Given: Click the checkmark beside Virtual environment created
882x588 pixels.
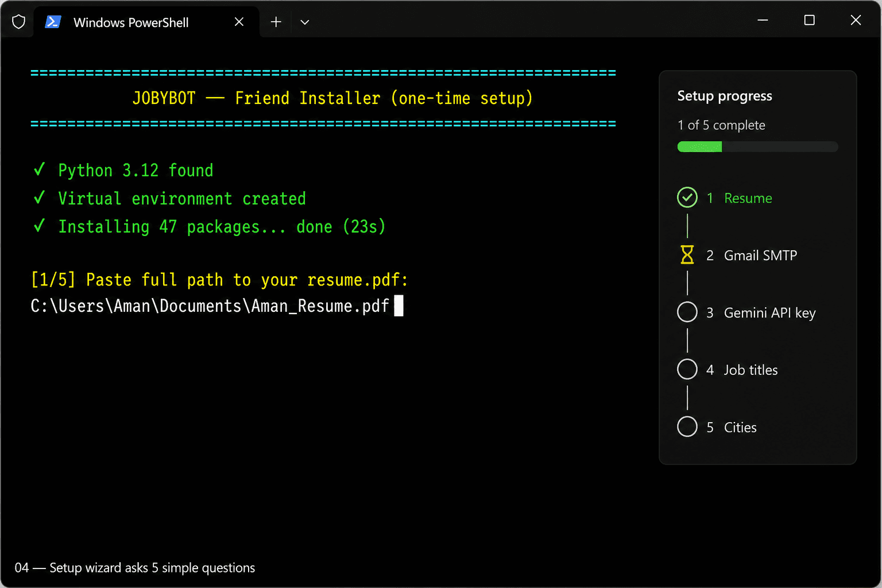Looking at the screenshot, I should pyautogui.click(x=39, y=198).
